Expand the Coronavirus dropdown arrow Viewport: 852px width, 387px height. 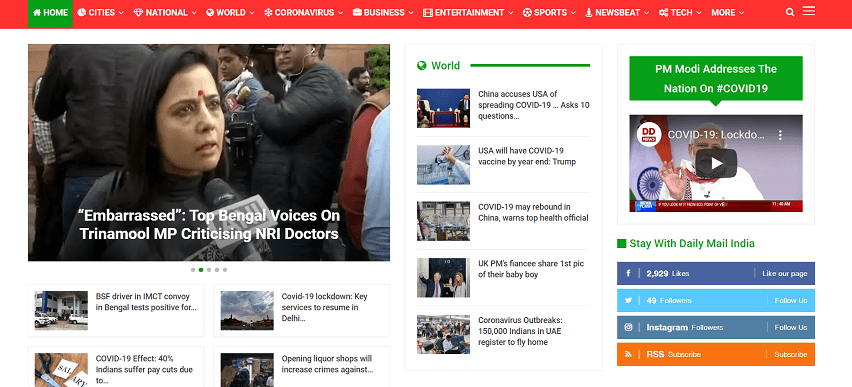point(341,13)
